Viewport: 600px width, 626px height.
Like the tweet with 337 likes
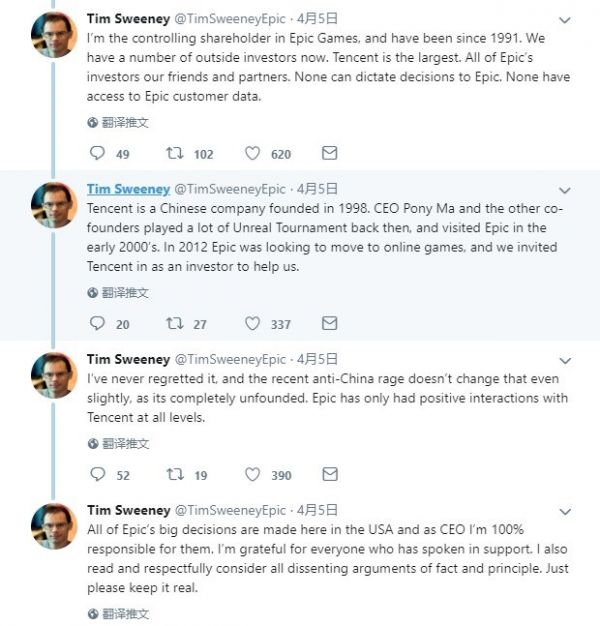pyautogui.click(x=253, y=324)
